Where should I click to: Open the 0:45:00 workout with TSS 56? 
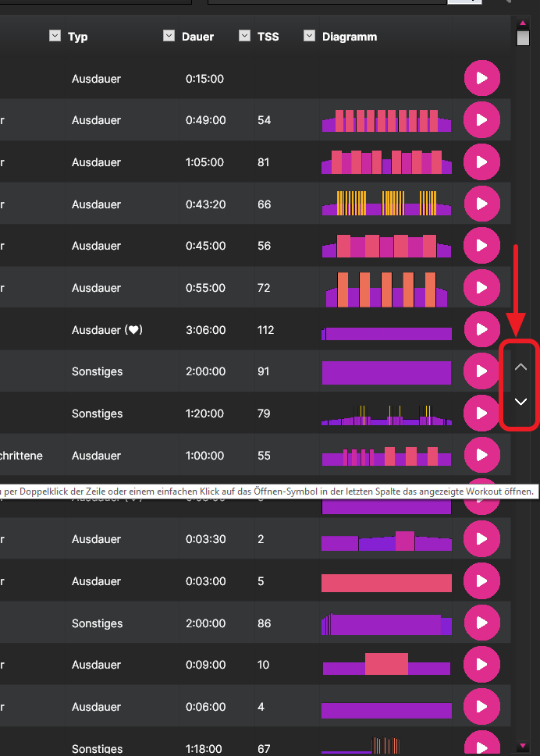pos(481,246)
